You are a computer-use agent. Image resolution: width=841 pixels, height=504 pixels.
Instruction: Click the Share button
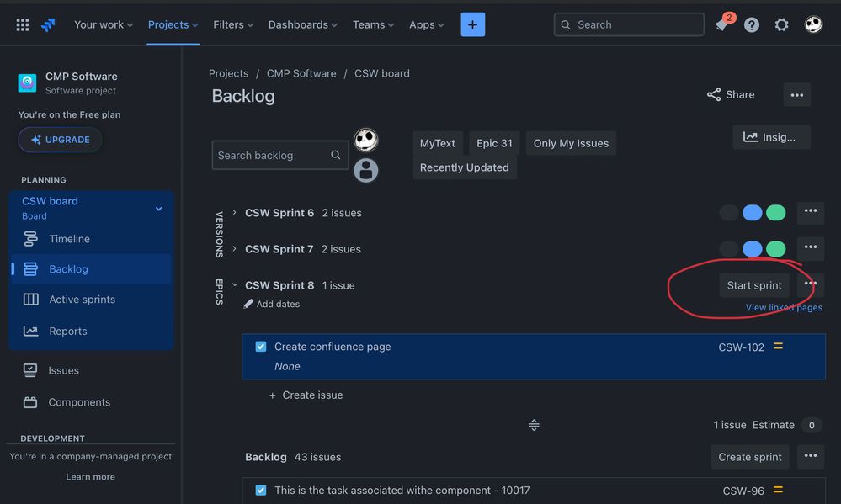point(731,95)
